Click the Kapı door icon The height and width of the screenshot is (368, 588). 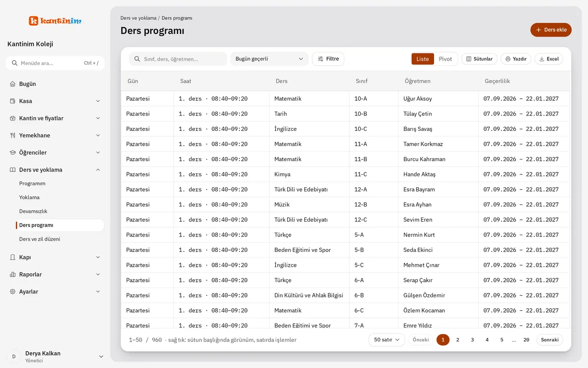click(x=13, y=257)
